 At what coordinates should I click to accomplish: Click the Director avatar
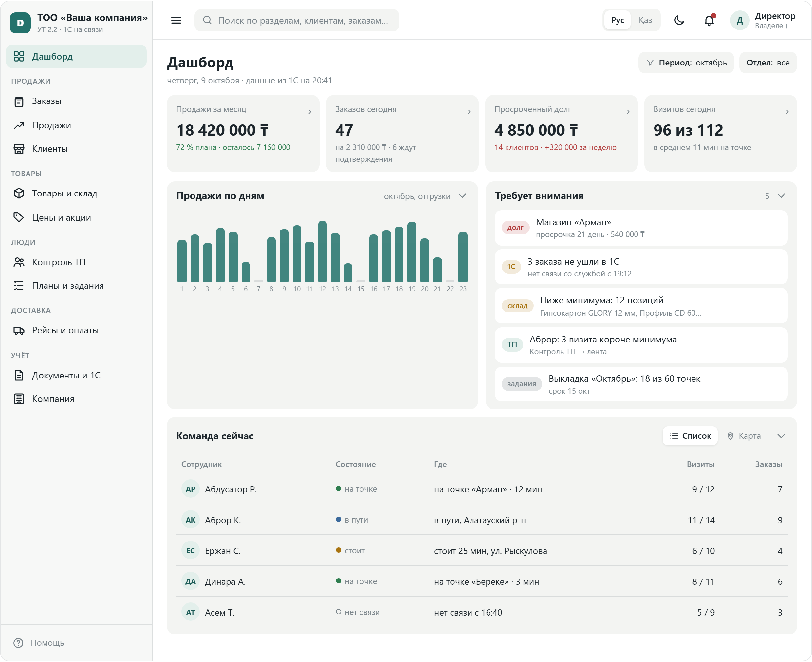740,20
